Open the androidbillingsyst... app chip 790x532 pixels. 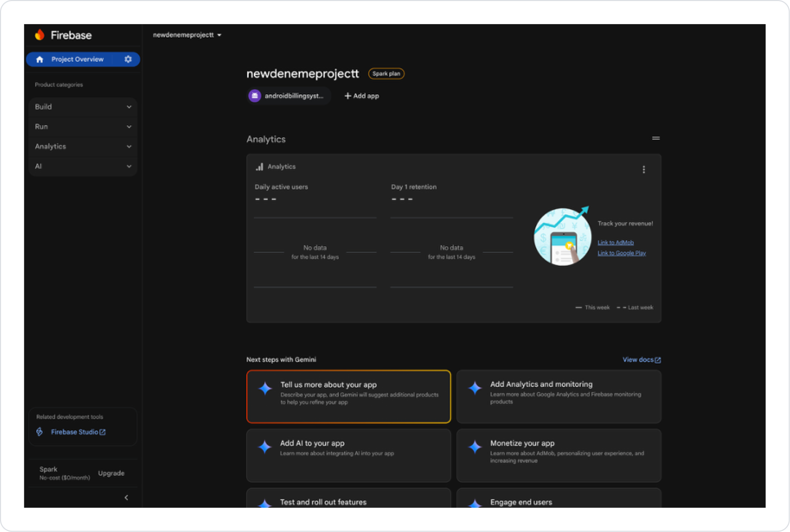pyautogui.click(x=288, y=96)
